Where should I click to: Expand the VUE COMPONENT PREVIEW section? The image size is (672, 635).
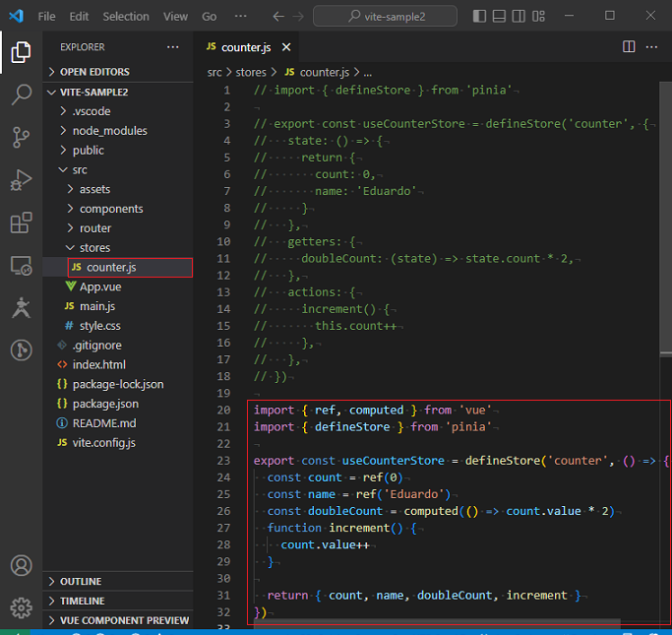(x=118, y=620)
